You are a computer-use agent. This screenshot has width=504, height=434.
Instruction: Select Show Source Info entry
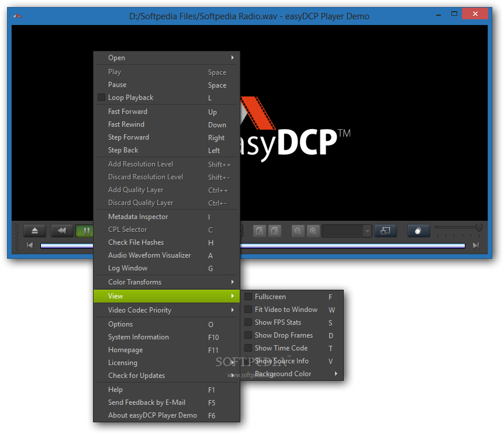292,361
